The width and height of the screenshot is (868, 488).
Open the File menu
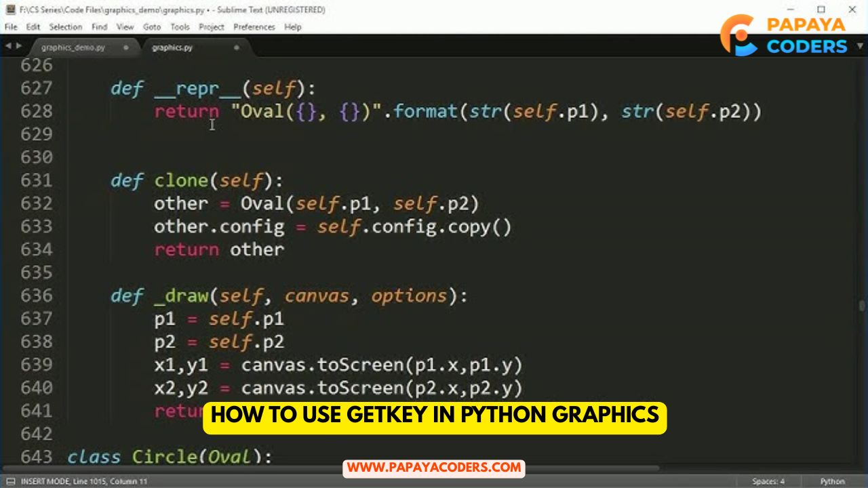point(12,27)
